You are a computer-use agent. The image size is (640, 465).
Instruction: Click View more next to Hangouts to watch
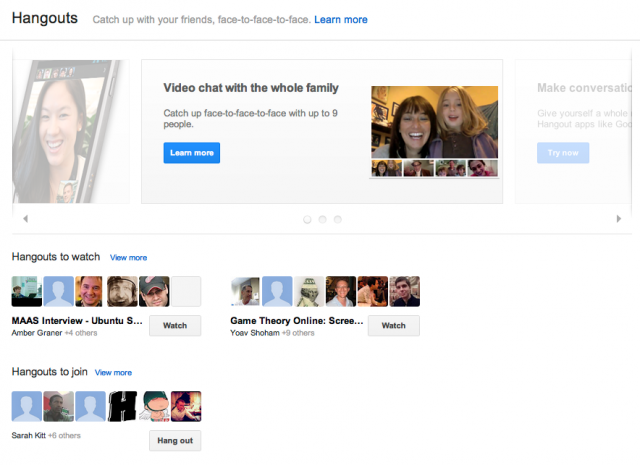pos(128,258)
